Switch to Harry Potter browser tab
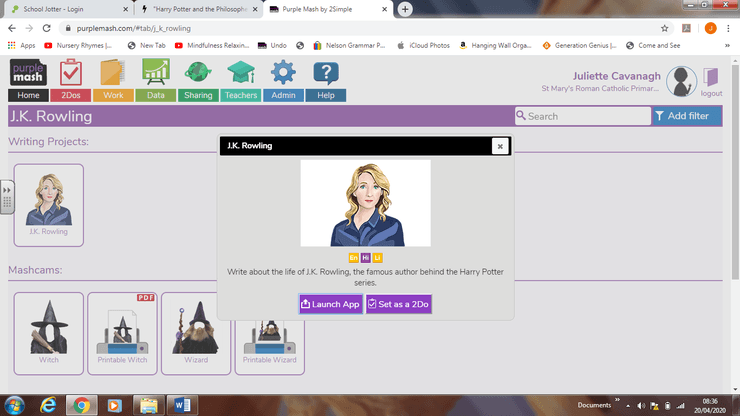Image resolution: width=740 pixels, height=416 pixels. coord(200,9)
